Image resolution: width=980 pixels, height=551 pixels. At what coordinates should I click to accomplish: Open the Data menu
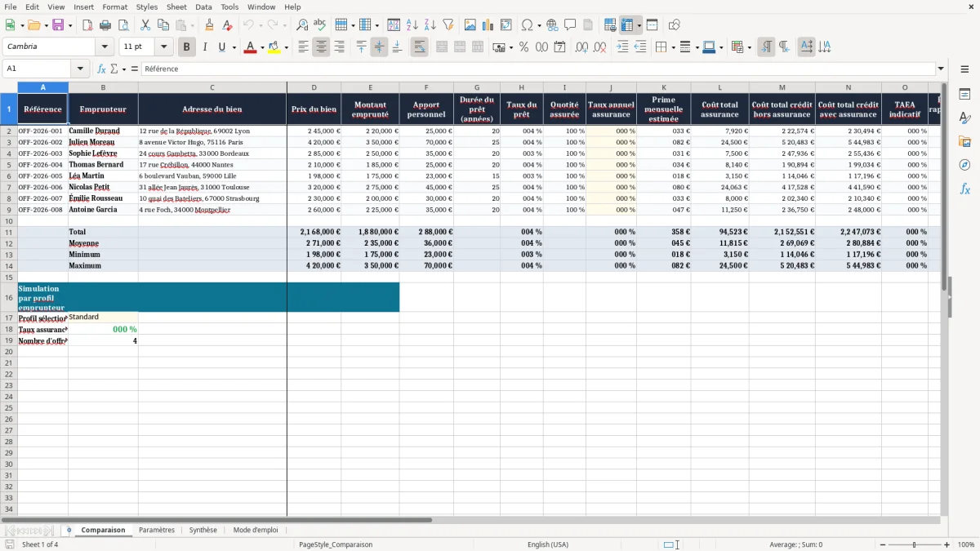[203, 7]
